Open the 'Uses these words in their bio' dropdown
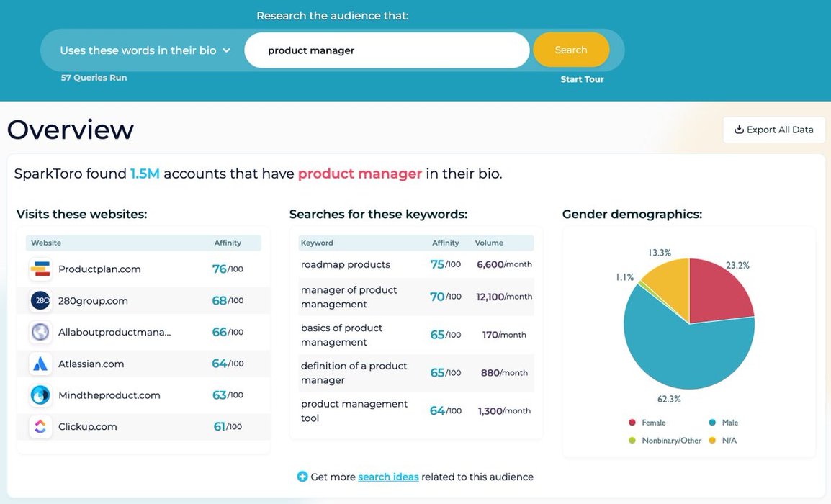 (x=145, y=50)
